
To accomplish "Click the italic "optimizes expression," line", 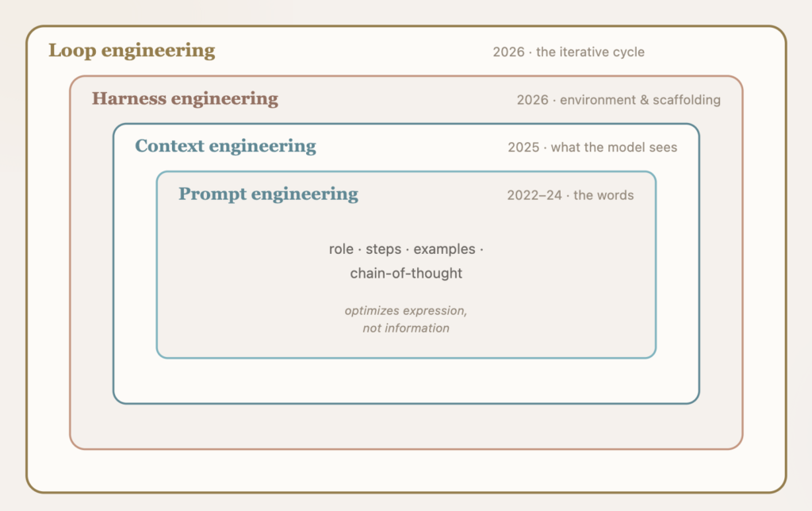I will point(406,310).
